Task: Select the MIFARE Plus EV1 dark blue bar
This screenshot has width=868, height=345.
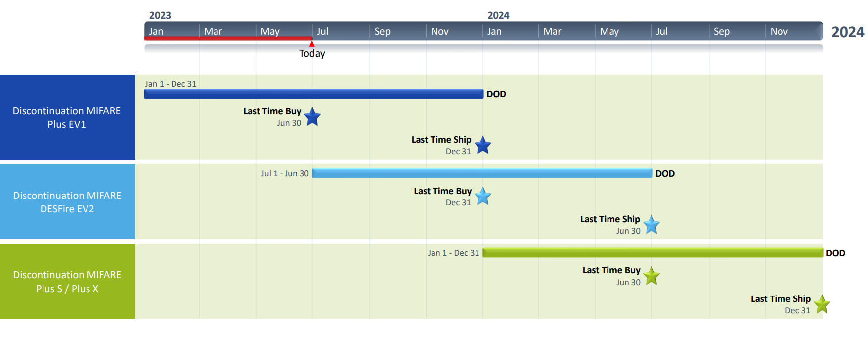Action: [313, 94]
